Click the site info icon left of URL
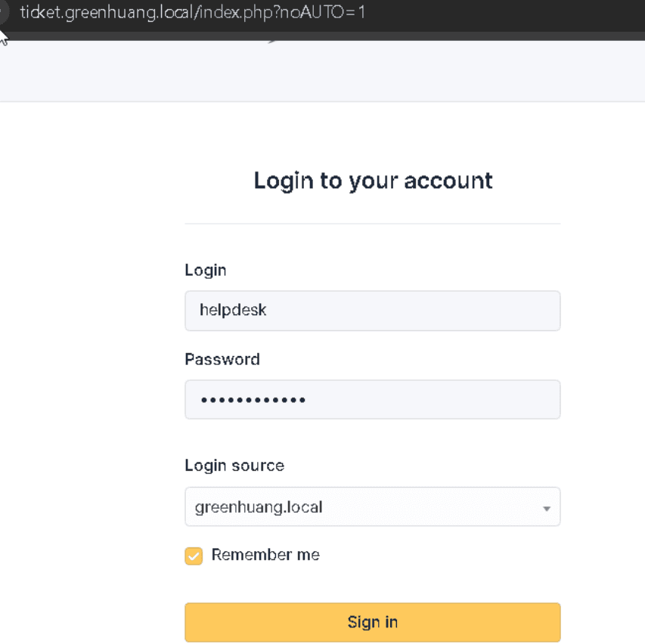The height and width of the screenshot is (644, 645). (x=3, y=12)
